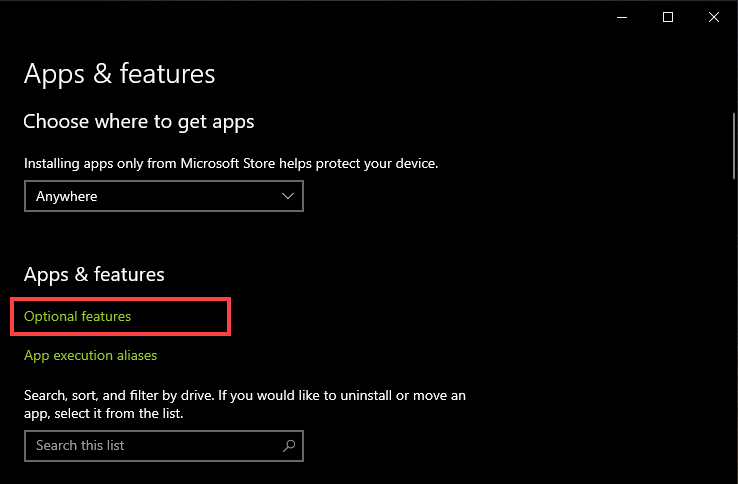The width and height of the screenshot is (738, 484).
Task: Open the 'Anywhere' app source dropdown
Action: click(x=163, y=196)
